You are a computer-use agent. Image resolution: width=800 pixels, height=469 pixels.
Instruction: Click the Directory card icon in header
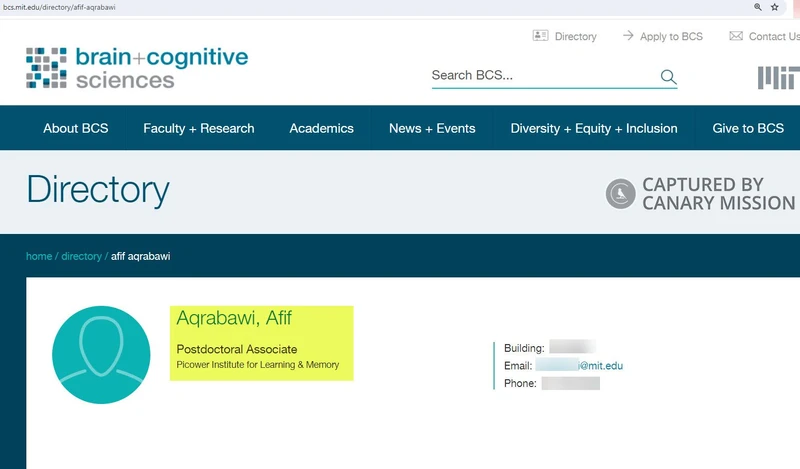click(x=541, y=36)
